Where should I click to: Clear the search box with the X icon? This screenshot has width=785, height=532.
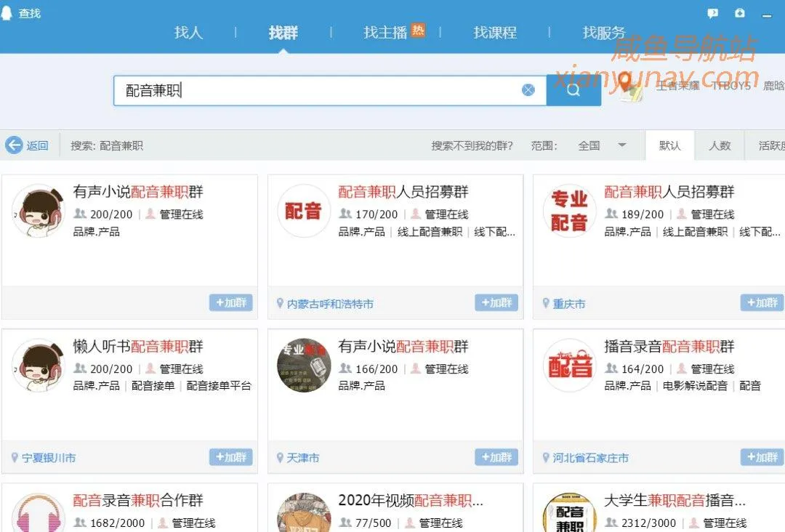pyautogui.click(x=528, y=89)
